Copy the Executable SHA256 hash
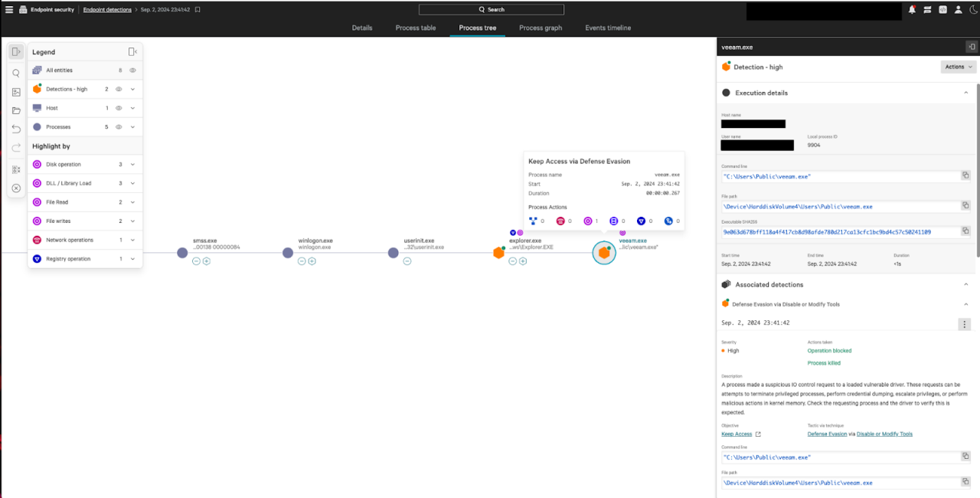 pos(965,231)
